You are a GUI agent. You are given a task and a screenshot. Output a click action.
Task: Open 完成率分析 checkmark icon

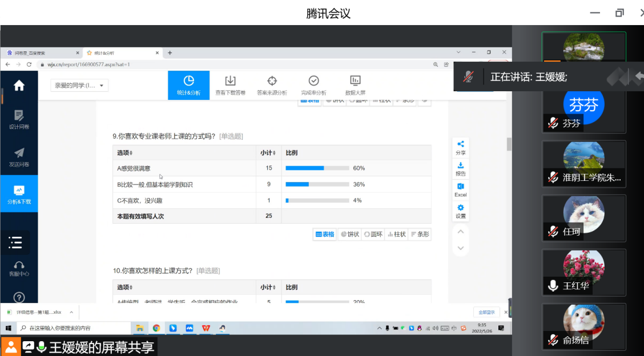(313, 81)
